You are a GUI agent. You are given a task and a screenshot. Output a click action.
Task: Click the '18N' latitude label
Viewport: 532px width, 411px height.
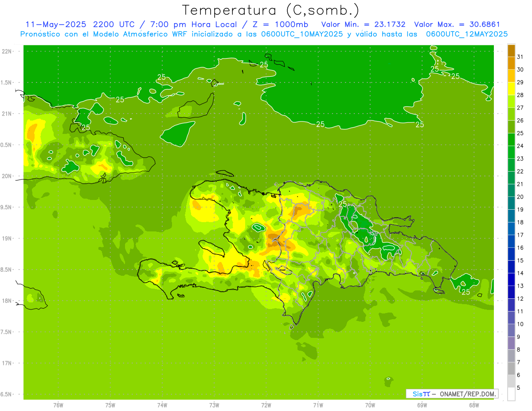click(7, 301)
